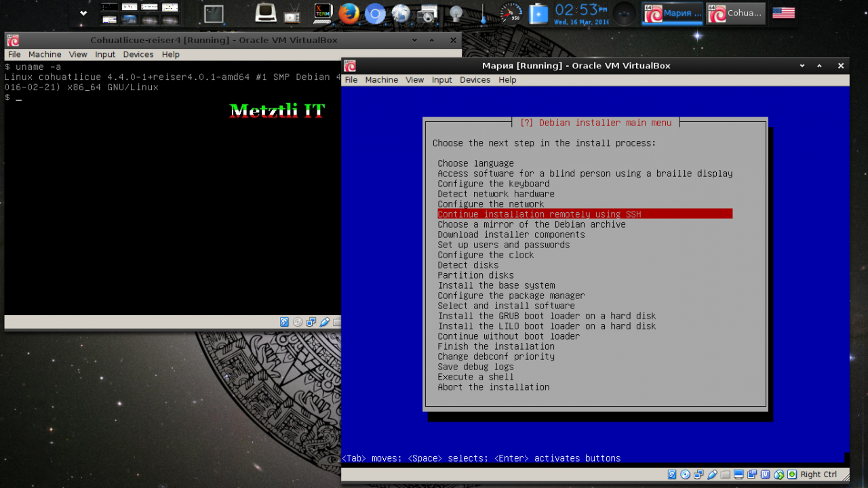Click the old computer launcher icon
The height and width of the screenshot is (488, 868).
266,13
